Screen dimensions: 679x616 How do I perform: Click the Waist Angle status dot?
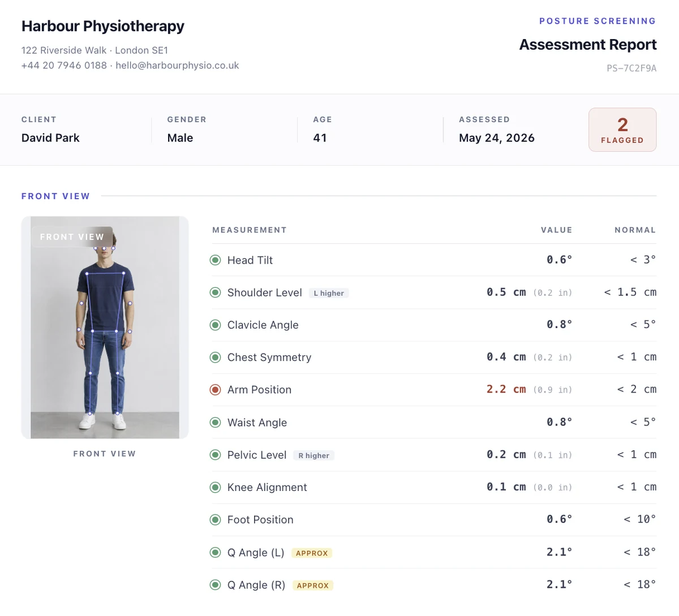pyautogui.click(x=215, y=423)
